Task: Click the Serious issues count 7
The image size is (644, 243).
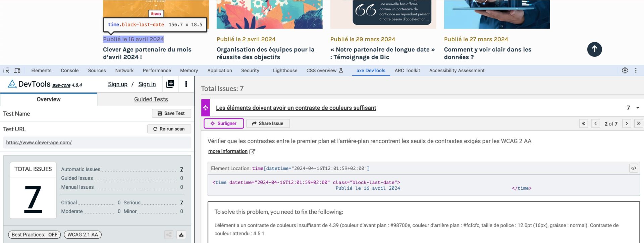Action: (181, 203)
